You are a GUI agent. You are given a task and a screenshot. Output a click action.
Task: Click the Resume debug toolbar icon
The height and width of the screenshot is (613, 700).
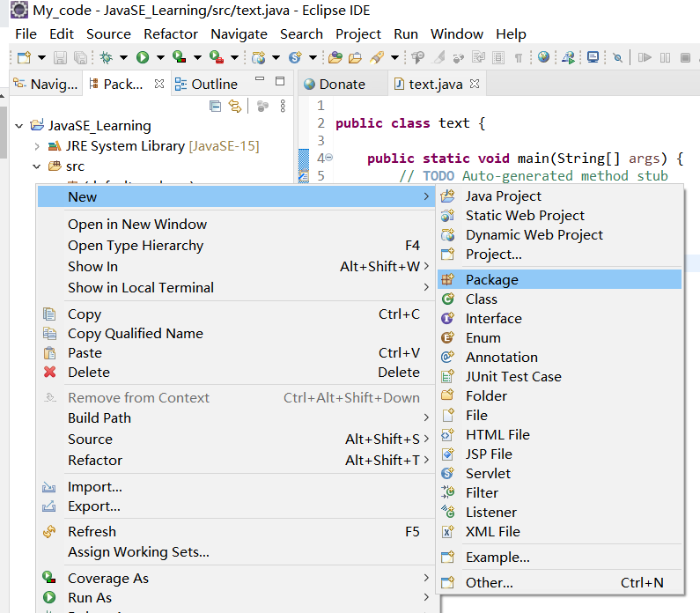pyautogui.click(x=645, y=57)
